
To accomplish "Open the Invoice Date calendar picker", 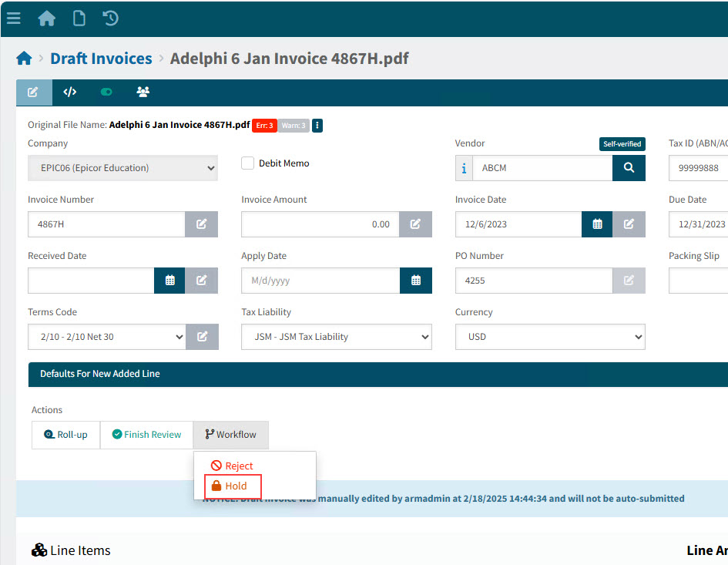I will point(597,224).
